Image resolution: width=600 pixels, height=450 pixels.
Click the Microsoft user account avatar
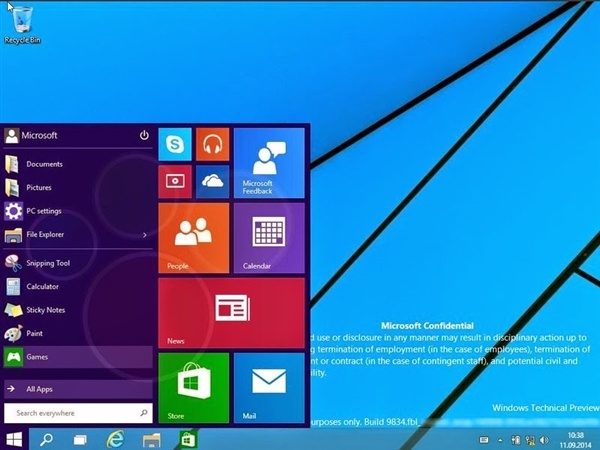(11, 135)
